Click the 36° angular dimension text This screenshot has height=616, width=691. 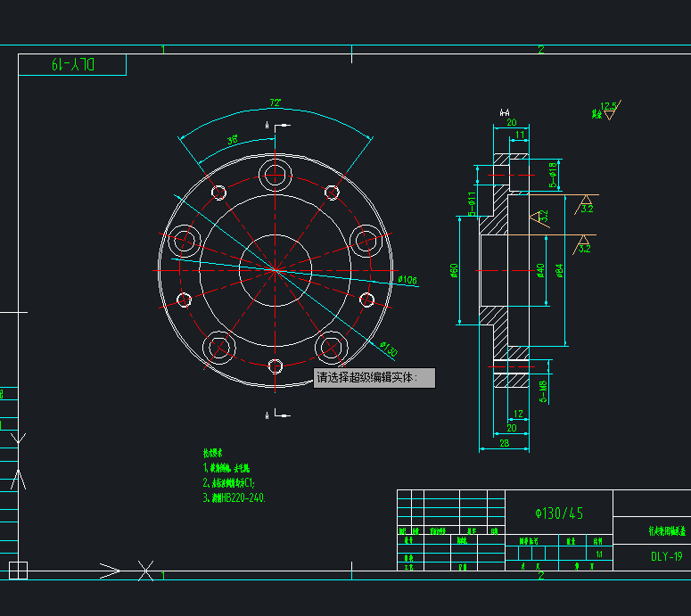point(233,140)
